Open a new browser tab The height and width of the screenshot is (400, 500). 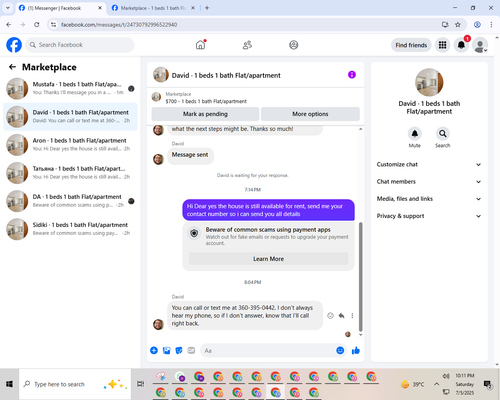coord(207,8)
